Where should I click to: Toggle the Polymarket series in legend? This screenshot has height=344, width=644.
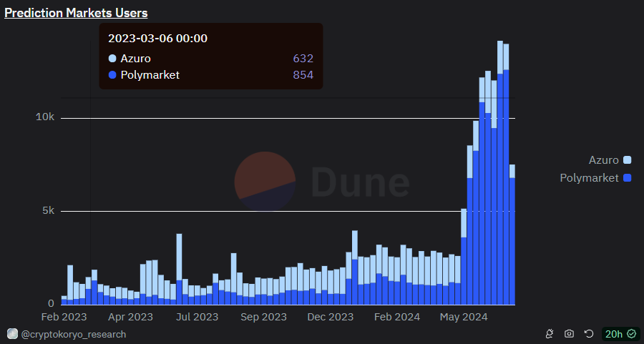point(595,178)
